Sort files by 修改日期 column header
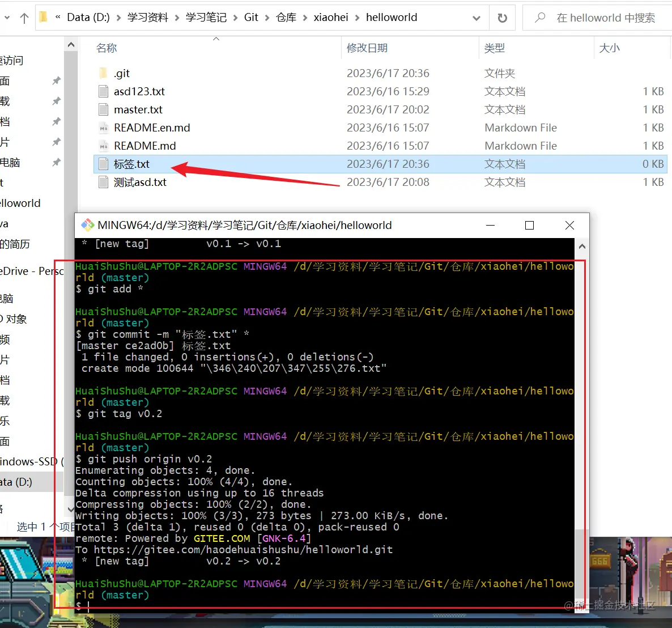 tap(367, 48)
